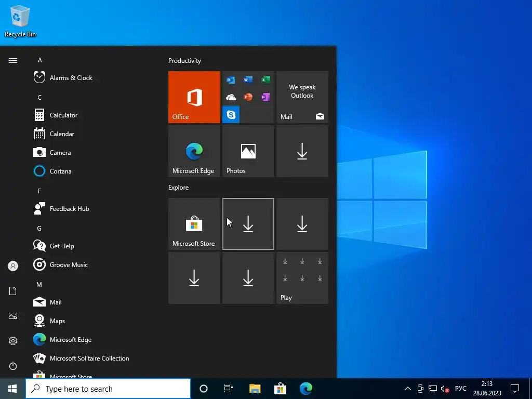Open the Action Center notifications icon
Image resolution: width=532 pixels, height=399 pixels.
click(x=515, y=389)
